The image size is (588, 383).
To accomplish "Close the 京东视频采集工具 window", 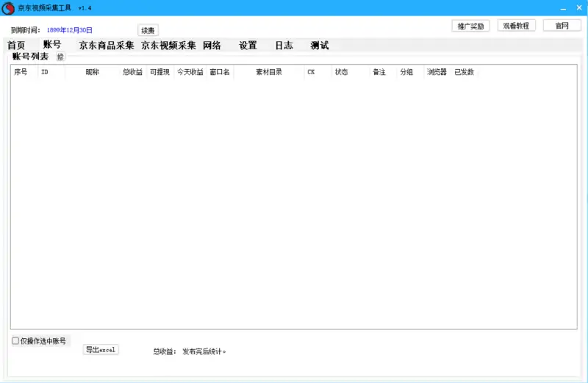I will click(578, 7).
